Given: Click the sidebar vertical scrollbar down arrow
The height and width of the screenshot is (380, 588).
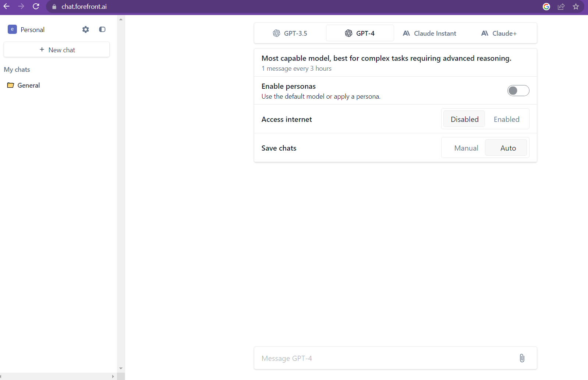Looking at the screenshot, I should click(121, 368).
